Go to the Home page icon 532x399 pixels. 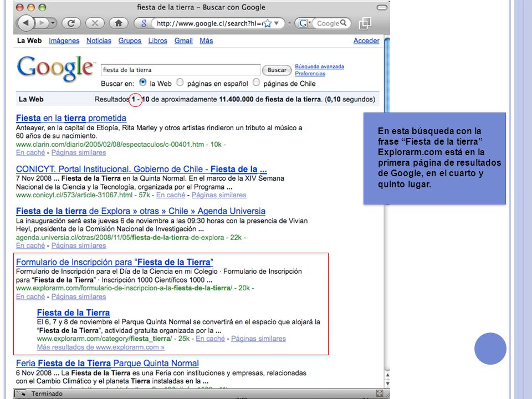119,23
